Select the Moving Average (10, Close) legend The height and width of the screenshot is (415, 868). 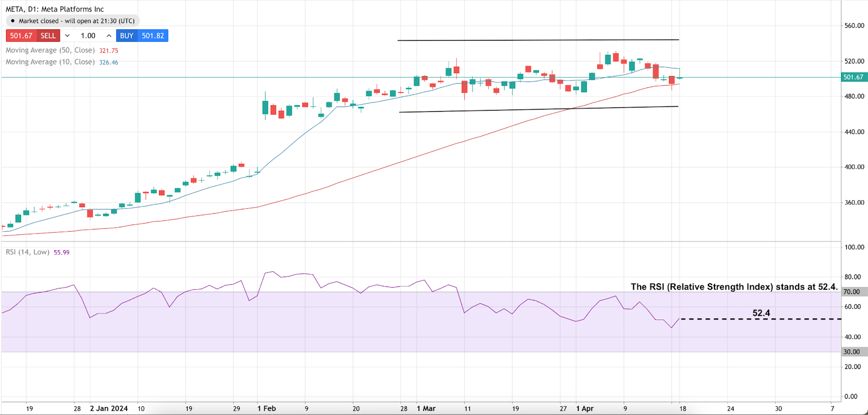click(x=50, y=62)
